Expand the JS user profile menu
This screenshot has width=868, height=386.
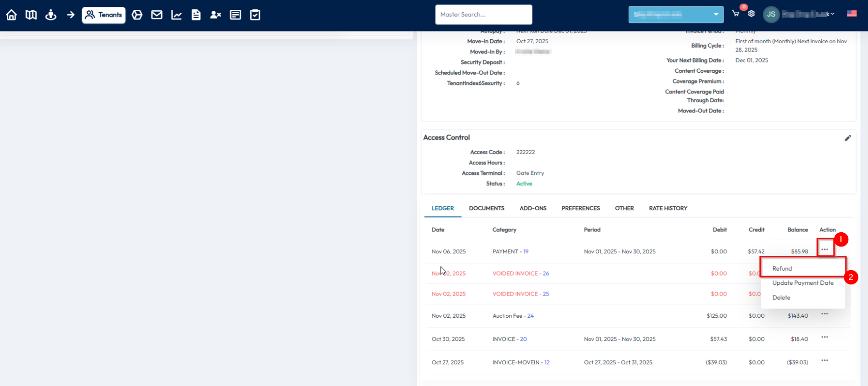pos(799,14)
